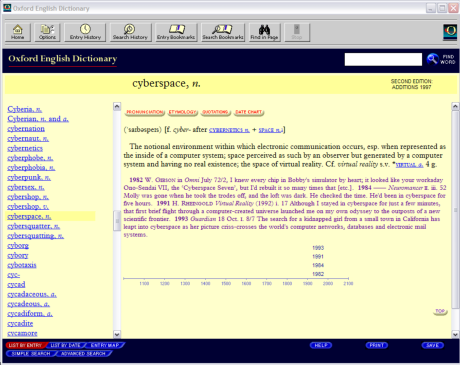Click definition pane scrollbar up arrow
The image size is (460, 365).
(455, 106)
